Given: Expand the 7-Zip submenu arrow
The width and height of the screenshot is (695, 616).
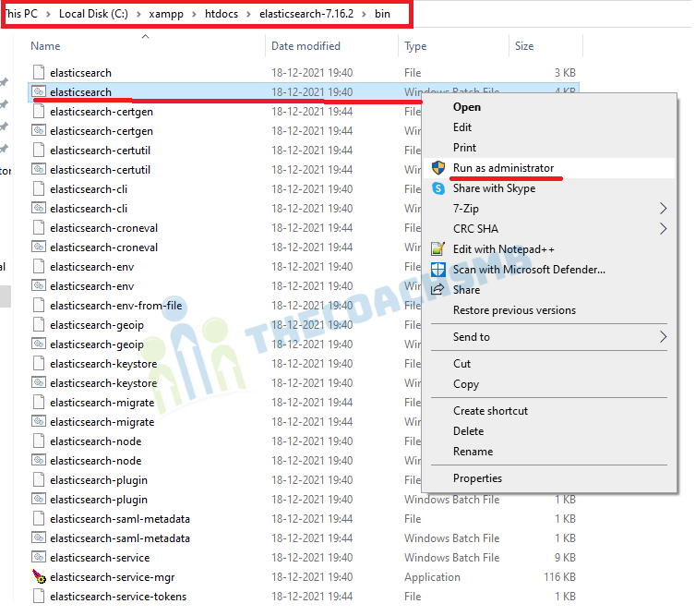Looking at the screenshot, I should (x=663, y=209).
